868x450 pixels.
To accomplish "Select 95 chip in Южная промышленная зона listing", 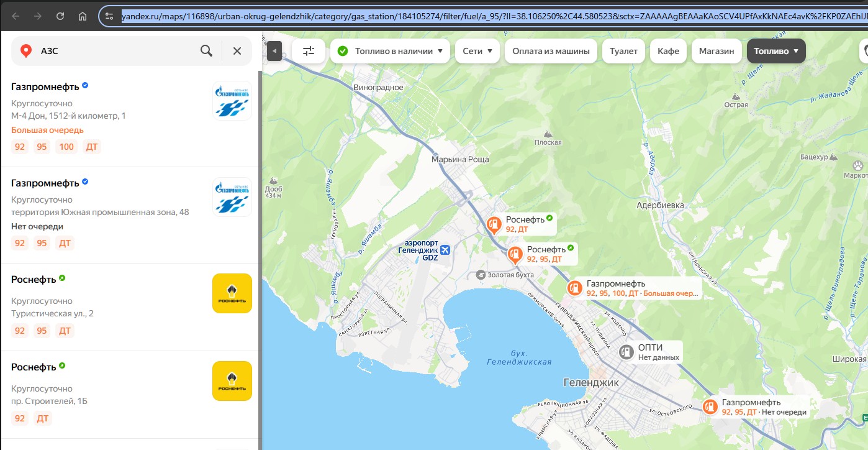I will click(x=42, y=243).
